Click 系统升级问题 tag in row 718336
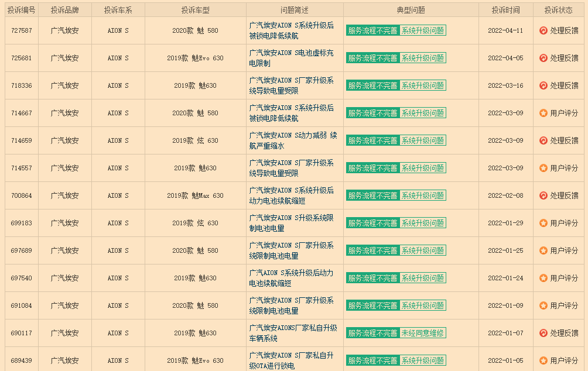The width and height of the screenshot is (588, 371). [423, 85]
